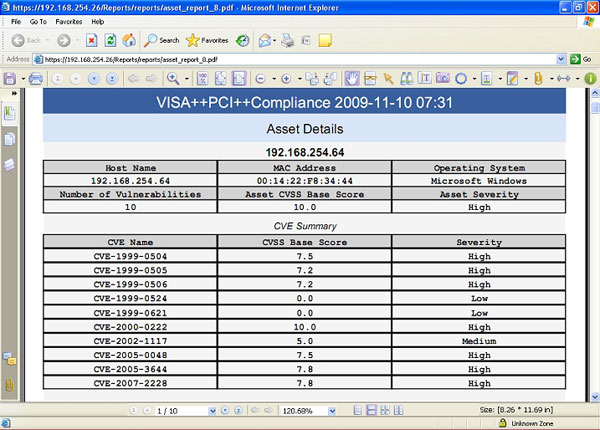Click the green info about icon
The image size is (600, 430).
click(x=590, y=79)
